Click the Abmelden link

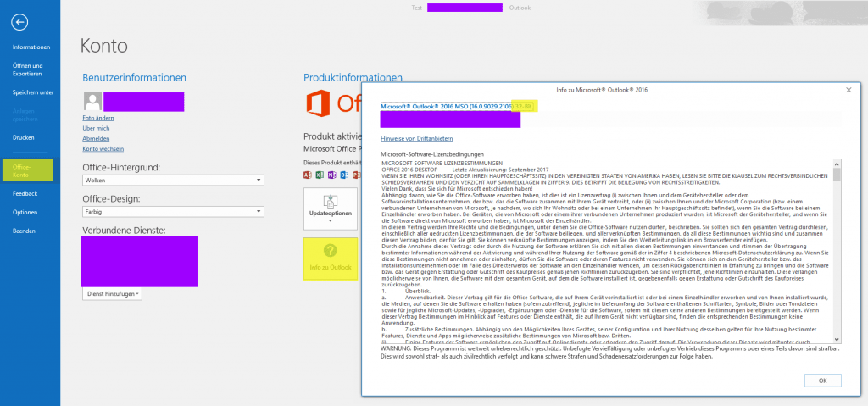click(96, 138)
